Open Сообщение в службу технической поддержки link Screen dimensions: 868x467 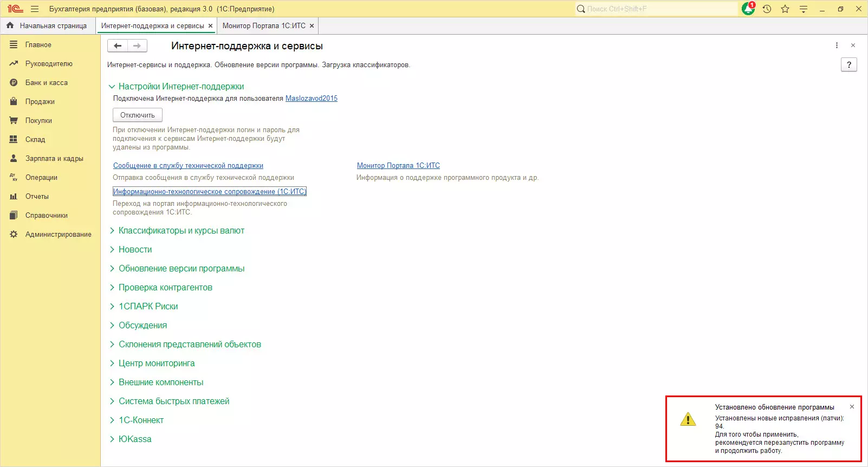tap(188, 166)
